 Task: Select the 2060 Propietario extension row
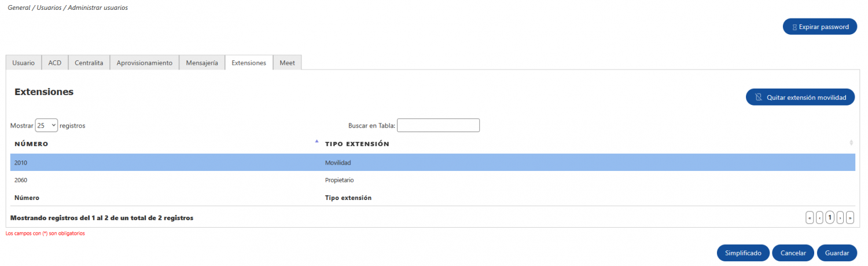433,180
